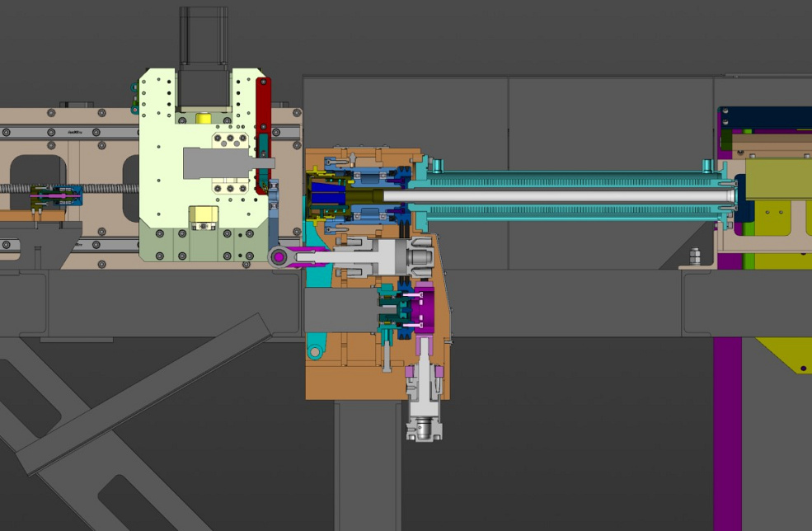Viewport: 812px width, 531px height.
Task: Pick the magenta rod-end eye joint
Action: pos(280,258)
